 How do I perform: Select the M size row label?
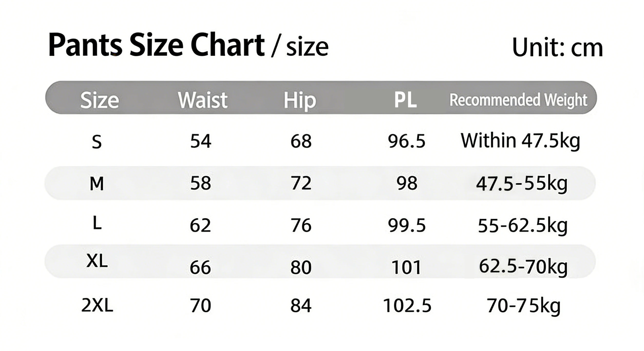97,184
